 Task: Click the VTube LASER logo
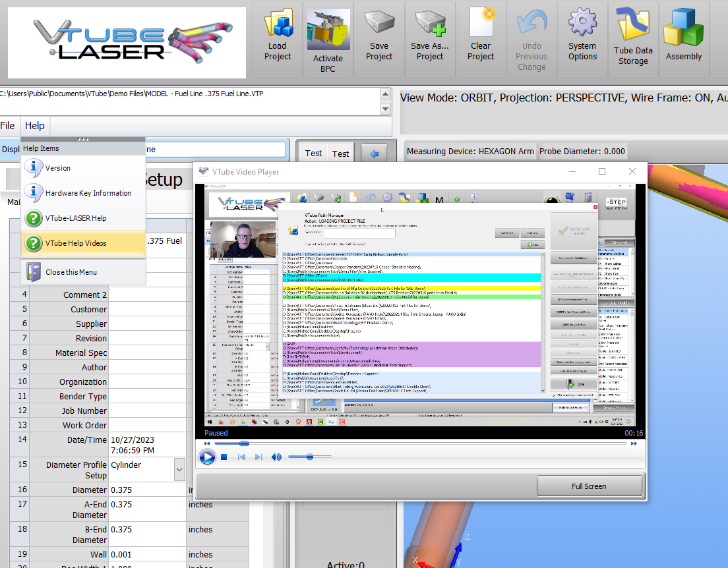[127, 43]
